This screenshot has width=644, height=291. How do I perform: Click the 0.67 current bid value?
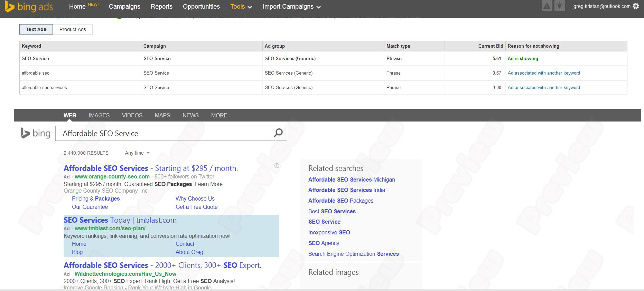click(x=497, y=73)
